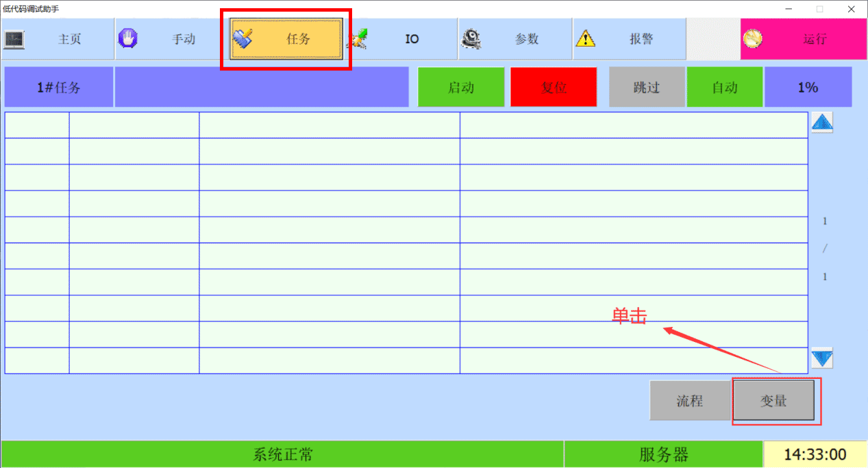Click the hand icon on 手动 tab
The width and height of the screenshot is (868, 468).
[x=127, y=39]
